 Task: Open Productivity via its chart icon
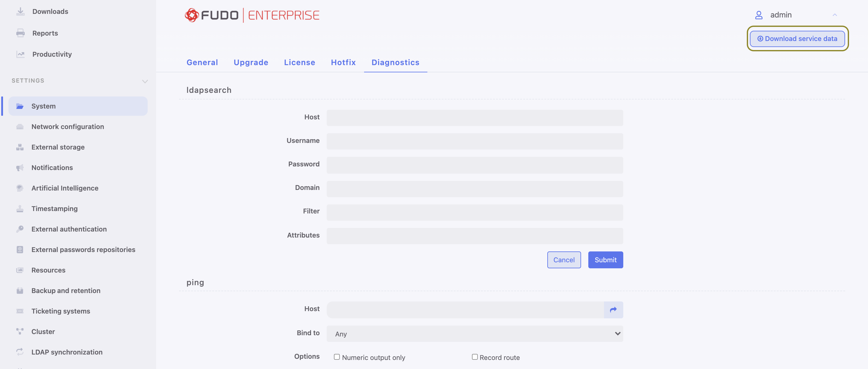(x=20, y=54)
